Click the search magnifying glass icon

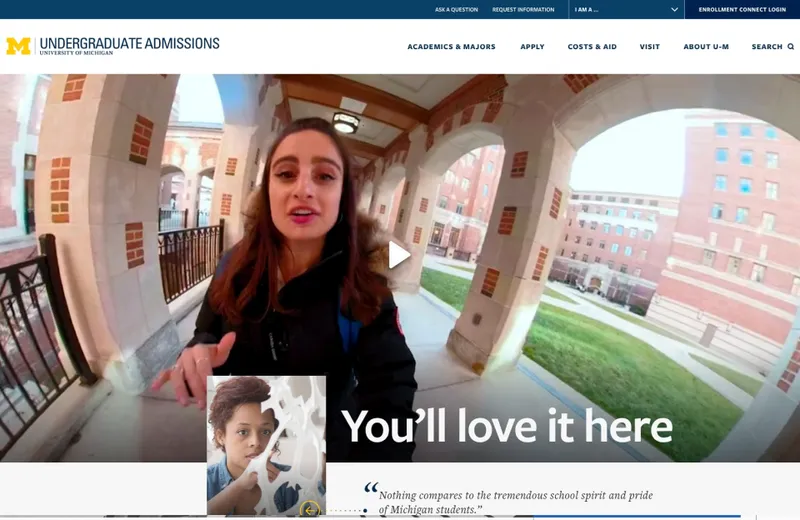[791, 47]
